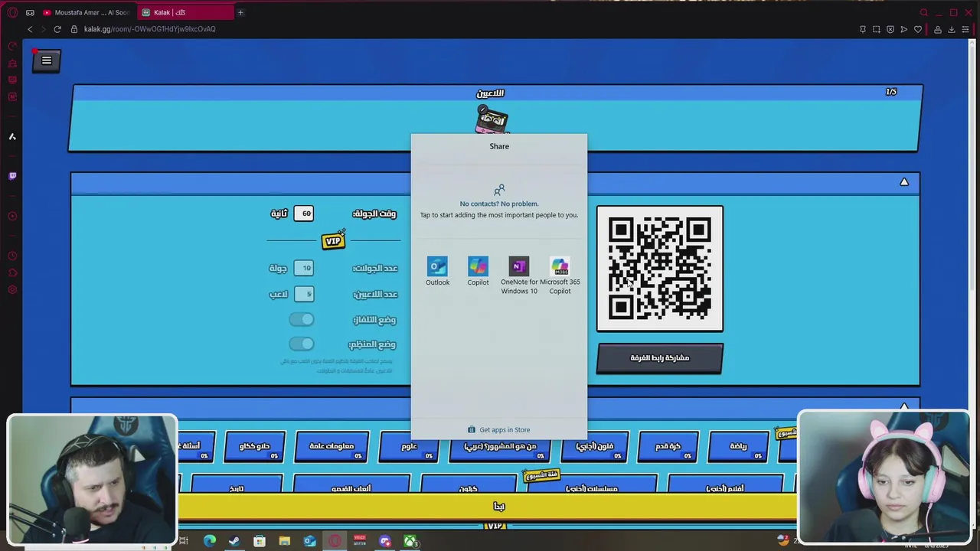Choose Outlook in the Share dialog
The width and height of the screenshot is (980, 551).
coord(437,272)
